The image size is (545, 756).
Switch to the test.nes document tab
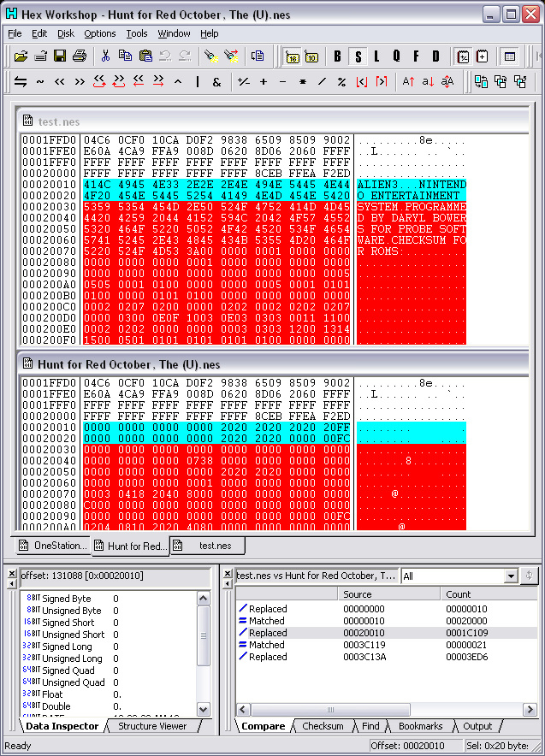click(208, 546)
